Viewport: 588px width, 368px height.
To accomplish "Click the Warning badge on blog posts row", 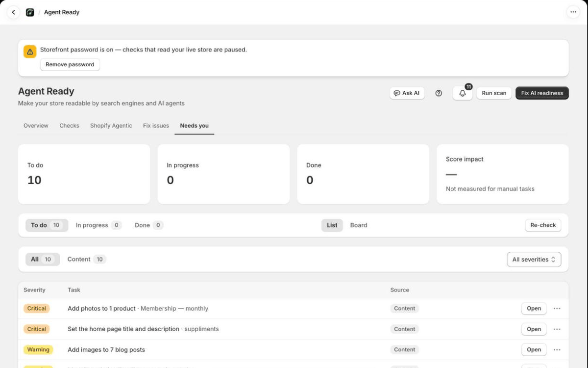I will (38, 350).
